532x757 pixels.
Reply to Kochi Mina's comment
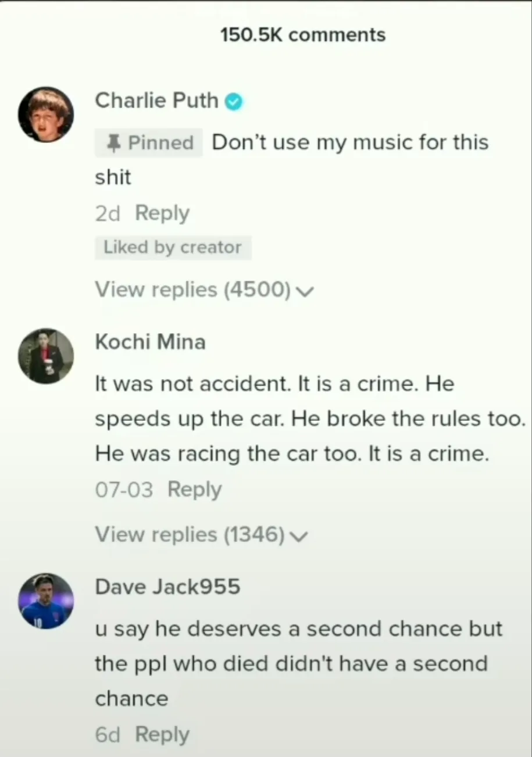(195, 490)
